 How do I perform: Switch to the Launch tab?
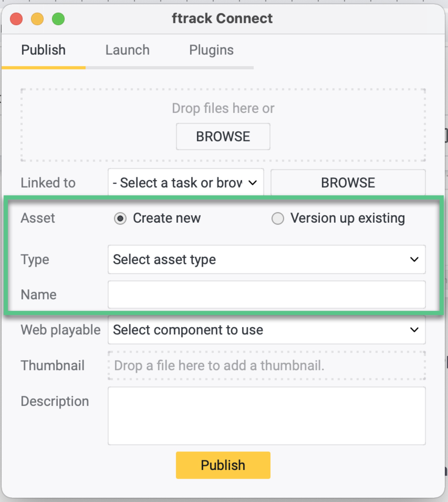point(127,50)
